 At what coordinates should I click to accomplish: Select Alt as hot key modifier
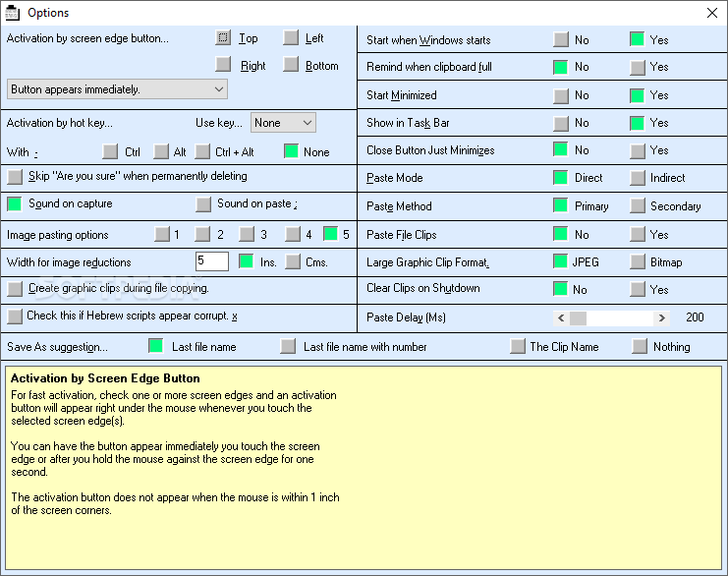tap(161, 151)
